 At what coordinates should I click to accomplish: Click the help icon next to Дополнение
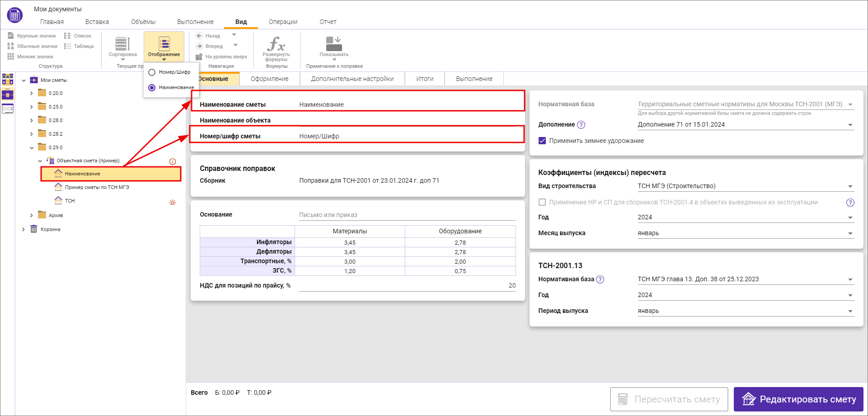(x=581, y=125)
